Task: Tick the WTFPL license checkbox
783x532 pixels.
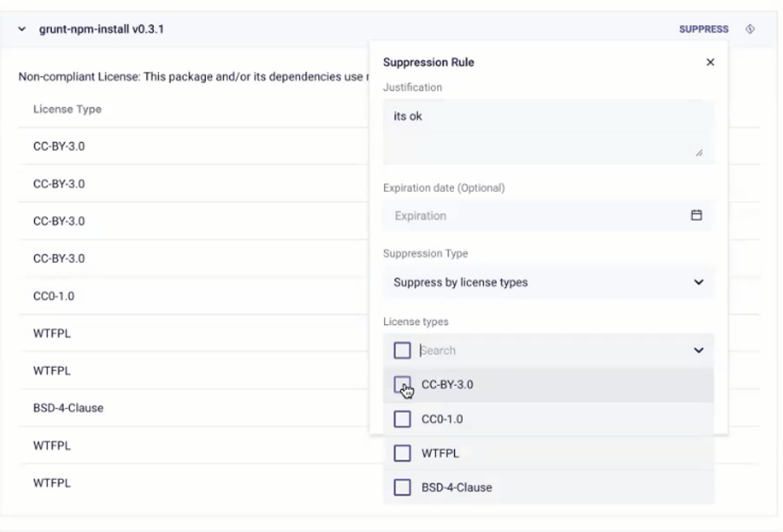Action: 402,453
